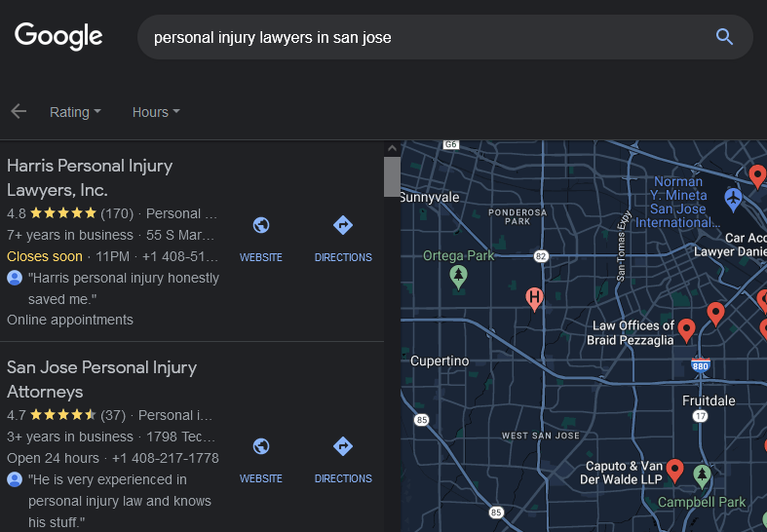This screenshot has height=532, width=767.
Task: Click the 4.7 star rating (37 reviews)
Action: coord(62,415)
